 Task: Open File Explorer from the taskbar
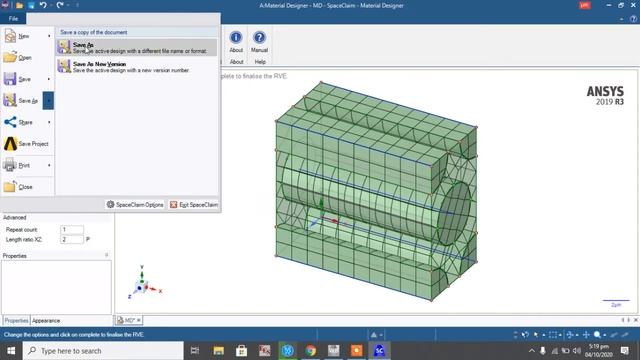point(218,351)
